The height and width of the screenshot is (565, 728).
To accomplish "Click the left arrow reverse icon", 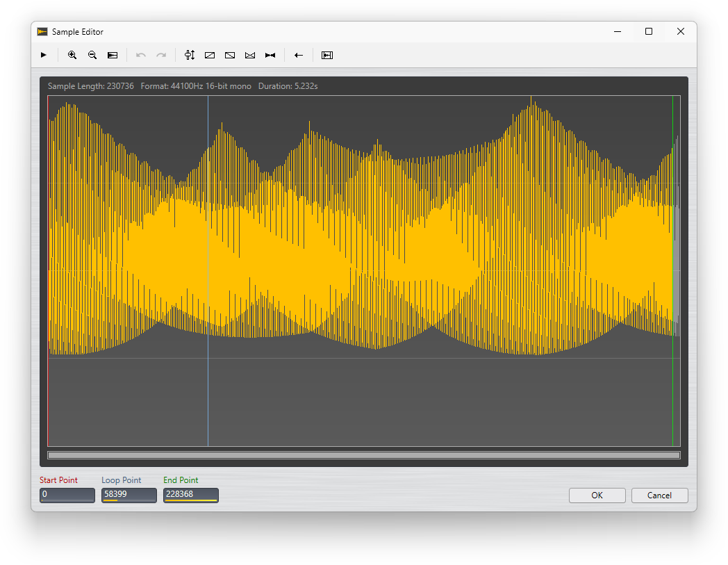I will pyautogui.click(x=299, y=55).
